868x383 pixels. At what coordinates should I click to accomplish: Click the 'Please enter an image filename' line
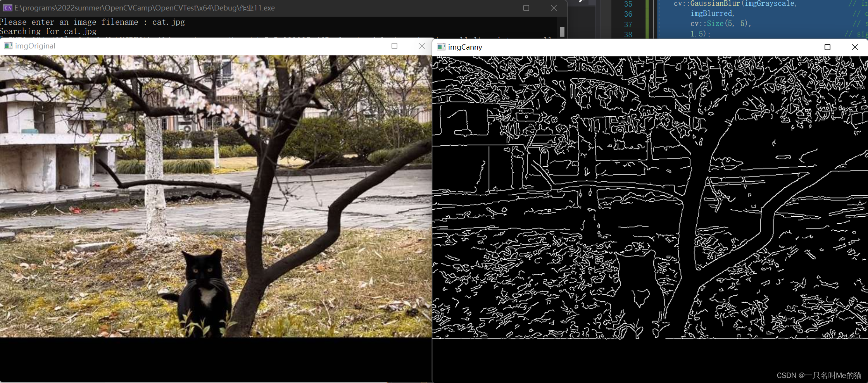pos(93,22)
